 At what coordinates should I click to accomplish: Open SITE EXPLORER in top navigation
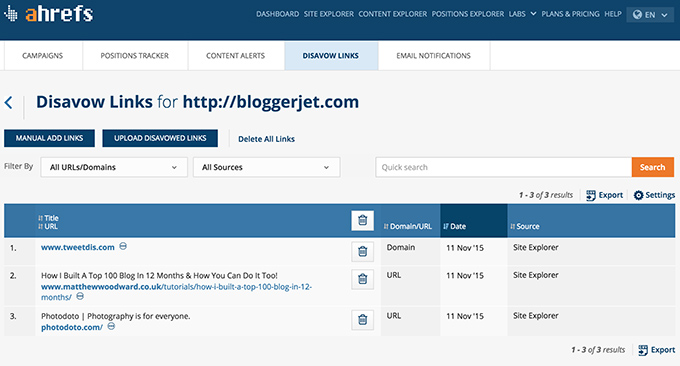pyautogui.click(x=329, y=14)
